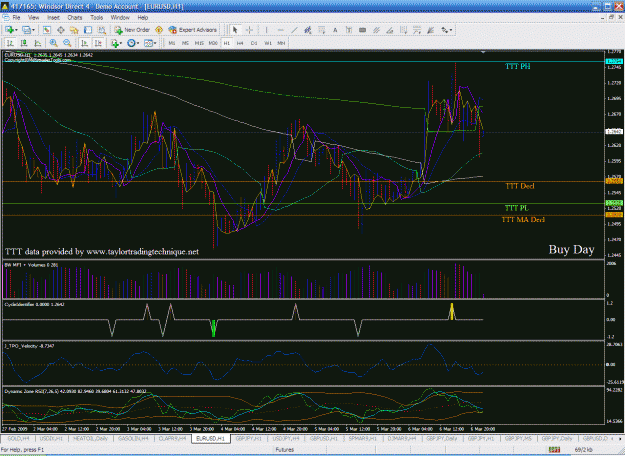Select the H4 timeframe button

pos(240,43)
